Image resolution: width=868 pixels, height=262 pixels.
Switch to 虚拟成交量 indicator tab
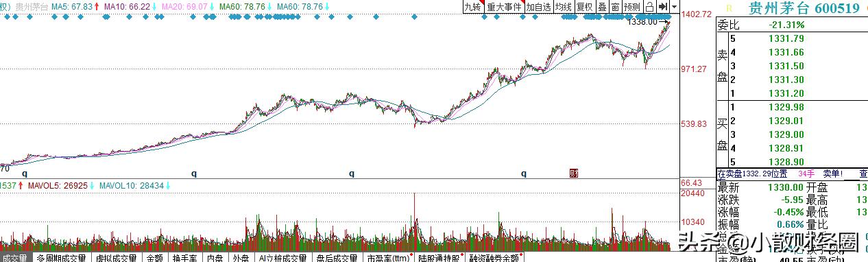116,258
